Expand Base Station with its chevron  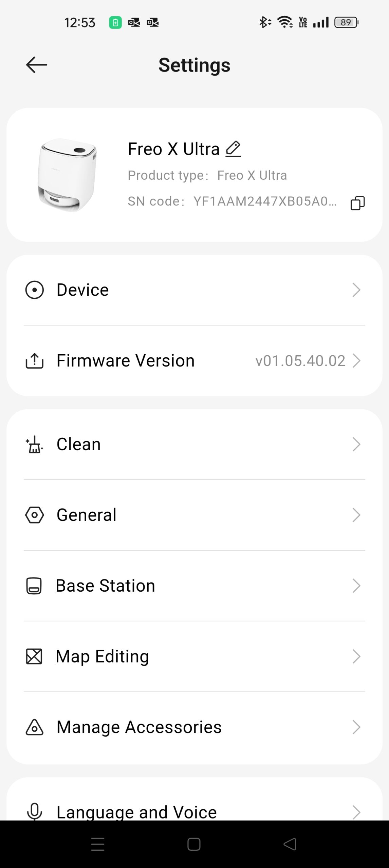pyautogui.click(x=356, y=586)
